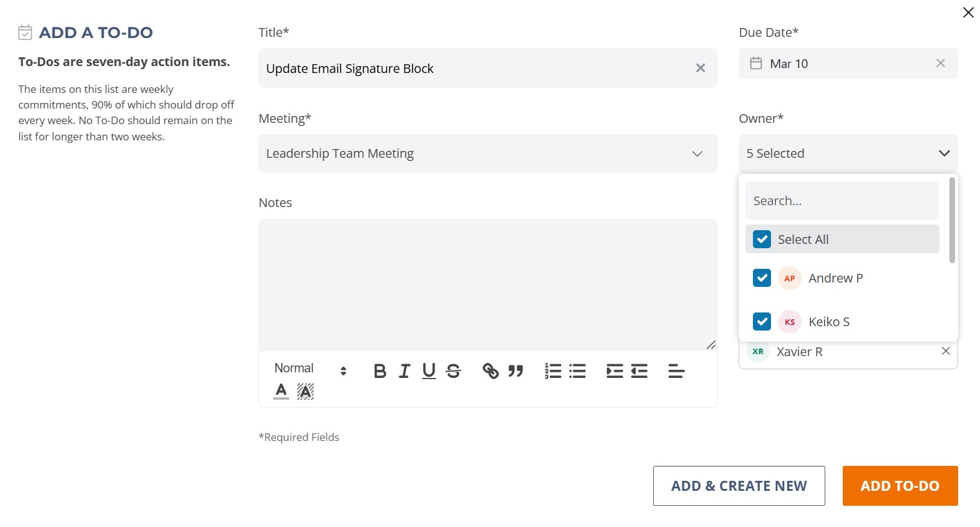Open the Normal text style dropdown
980x527 pixels.
[x=310, y=369]
